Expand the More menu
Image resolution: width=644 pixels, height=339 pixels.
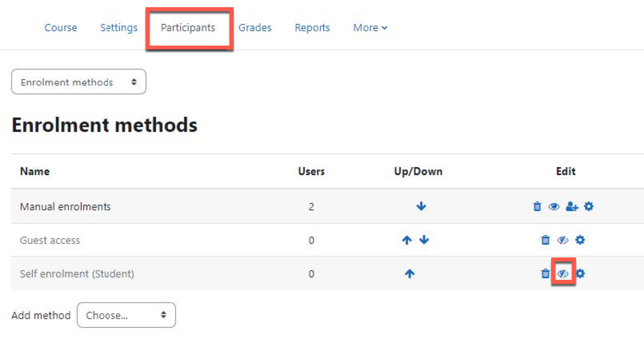point(370,28)
